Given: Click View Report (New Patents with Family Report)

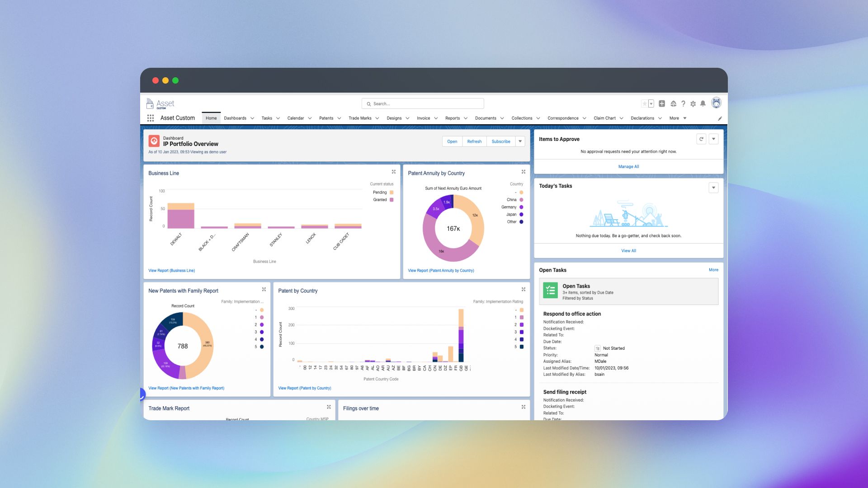Looking at the screenshot, I should click(186, 388).
